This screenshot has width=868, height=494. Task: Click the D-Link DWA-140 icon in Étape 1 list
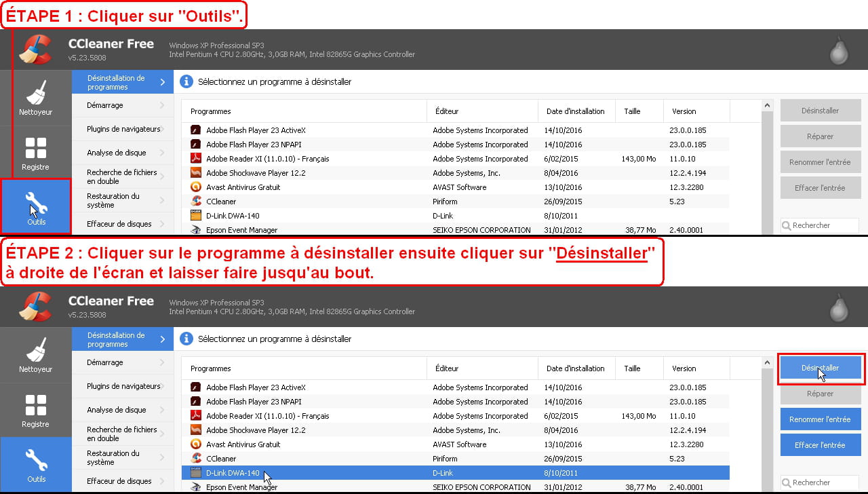click(196, 216)
